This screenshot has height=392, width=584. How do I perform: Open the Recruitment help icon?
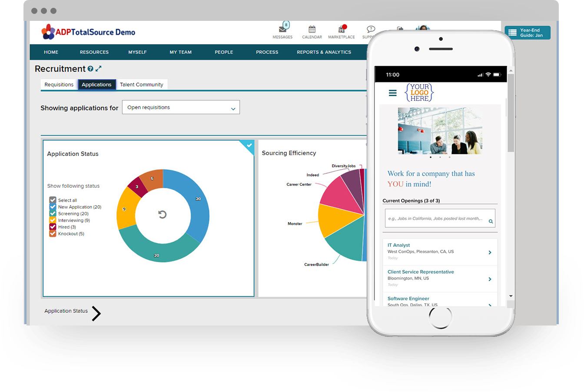pos(90,69)
